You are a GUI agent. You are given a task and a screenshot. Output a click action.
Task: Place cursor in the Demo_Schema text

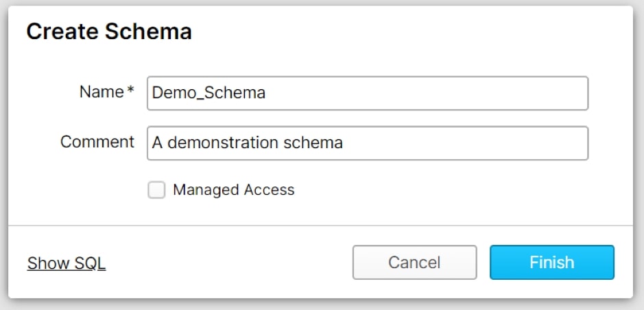[208, 93]
